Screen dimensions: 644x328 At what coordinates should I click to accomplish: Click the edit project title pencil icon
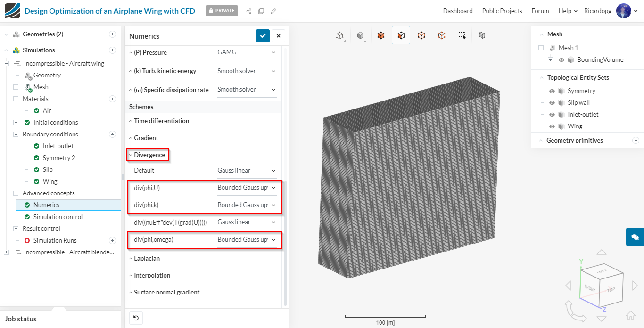click(x=273, y=11)
